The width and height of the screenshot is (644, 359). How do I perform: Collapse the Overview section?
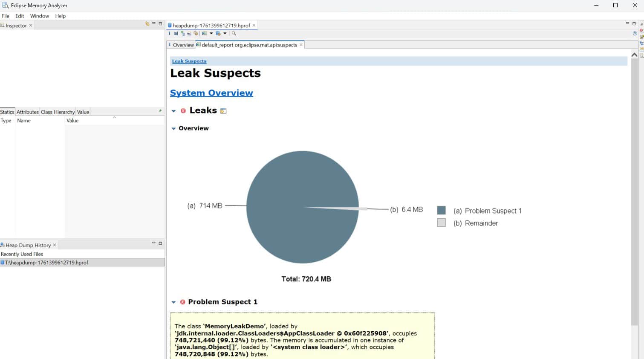tap(173, 128)
